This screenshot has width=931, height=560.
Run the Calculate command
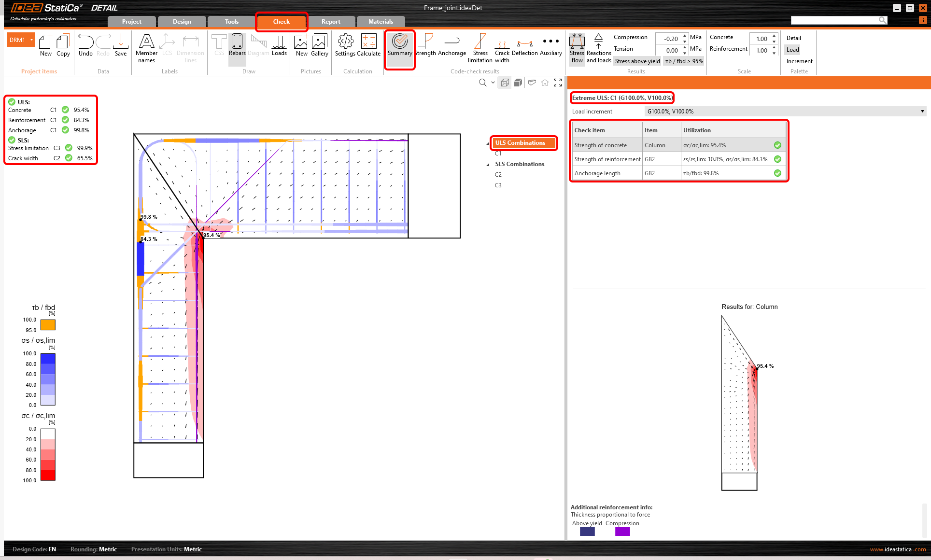(369, 46)
